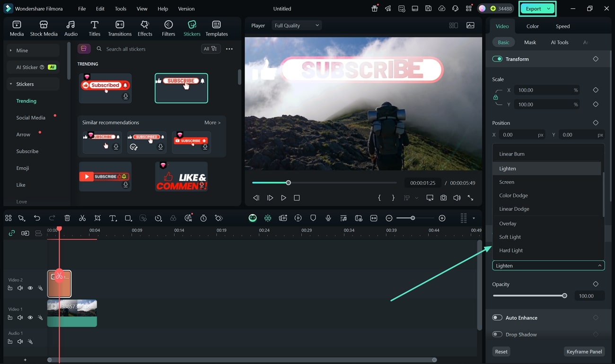
Task: Select the Crop tool in timeline toolbar
Action: tap(97, 218)
